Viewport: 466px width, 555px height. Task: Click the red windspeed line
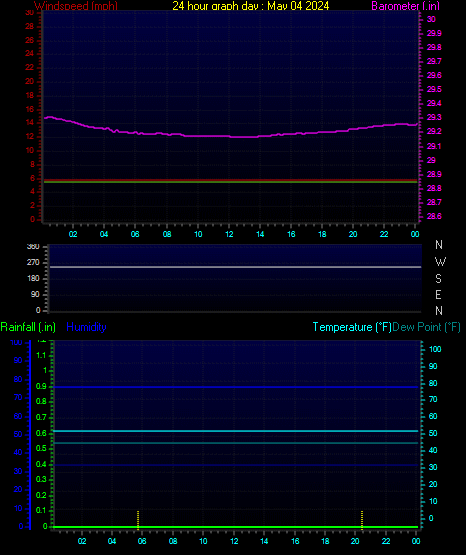tap(230, 180)
